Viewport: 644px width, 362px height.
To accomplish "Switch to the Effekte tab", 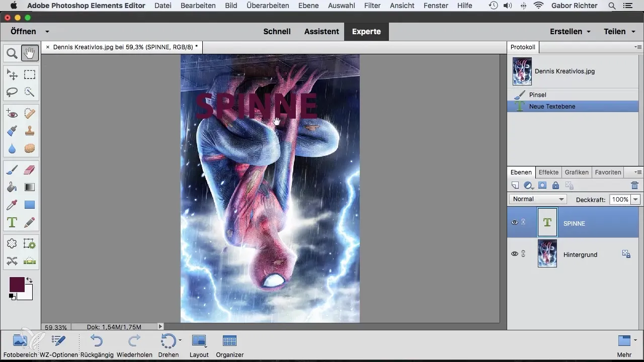I will [x=548, y=172].
